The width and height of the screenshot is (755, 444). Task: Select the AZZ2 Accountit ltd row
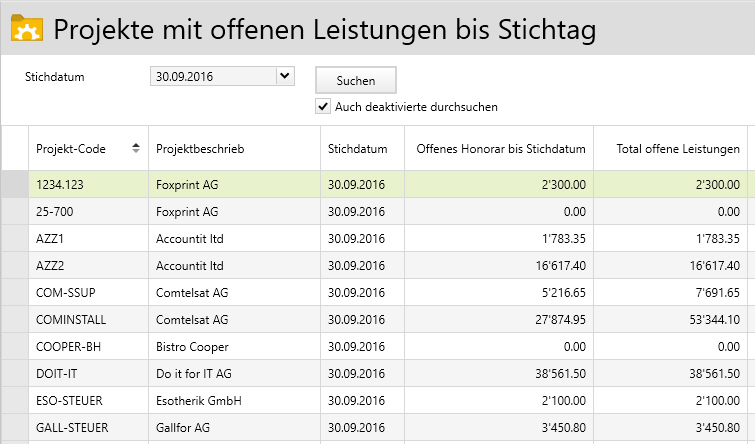200,266
